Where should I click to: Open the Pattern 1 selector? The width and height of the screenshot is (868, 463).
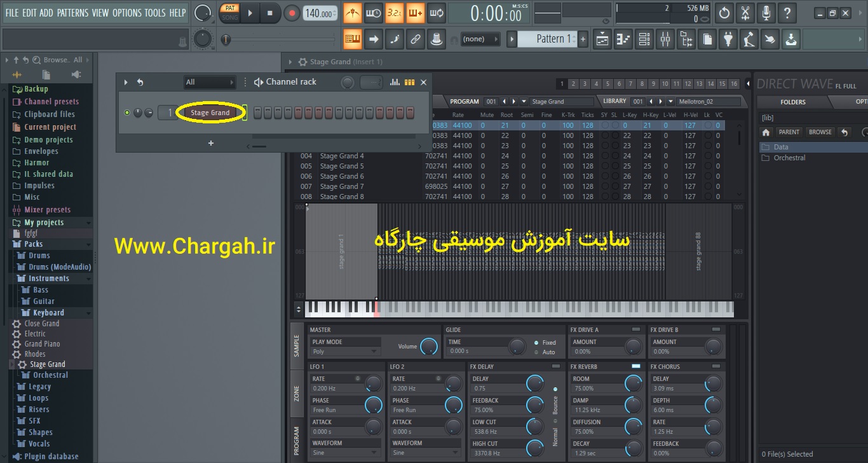[547, 39]
